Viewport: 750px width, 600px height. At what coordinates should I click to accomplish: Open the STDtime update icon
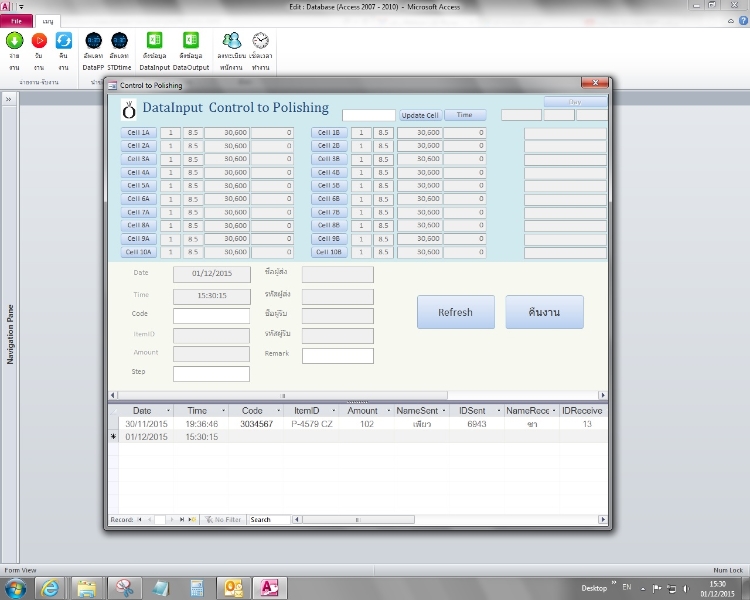119,41
